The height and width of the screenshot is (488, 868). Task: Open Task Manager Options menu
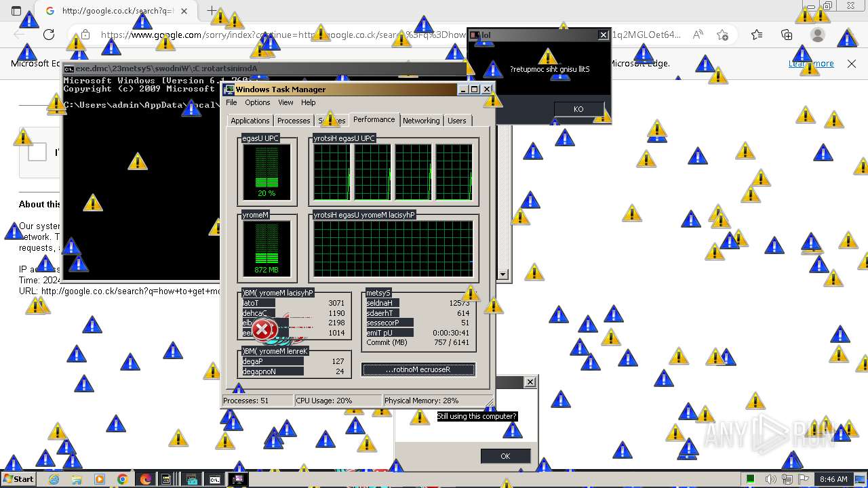tap(257, 102)
